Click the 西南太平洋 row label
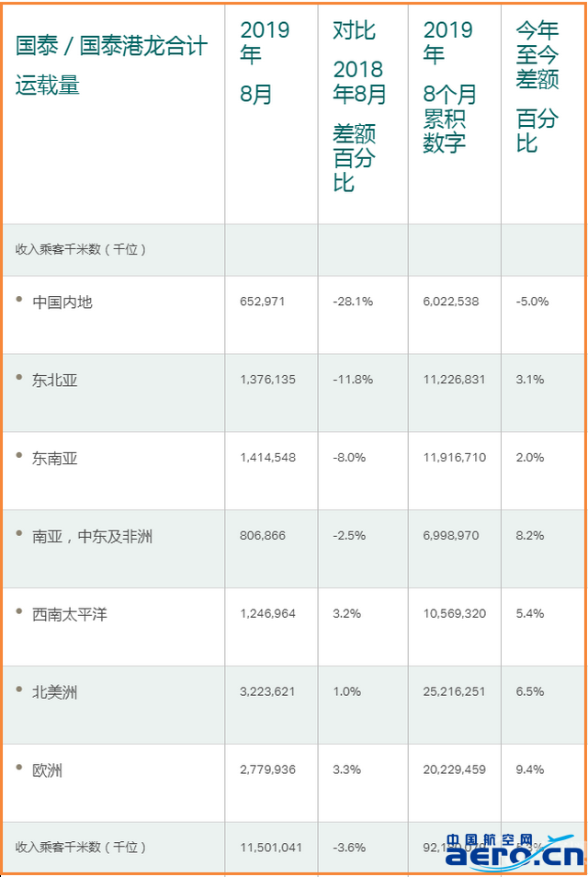Screen dimensions: 588x877 click(x=70, y=615)
